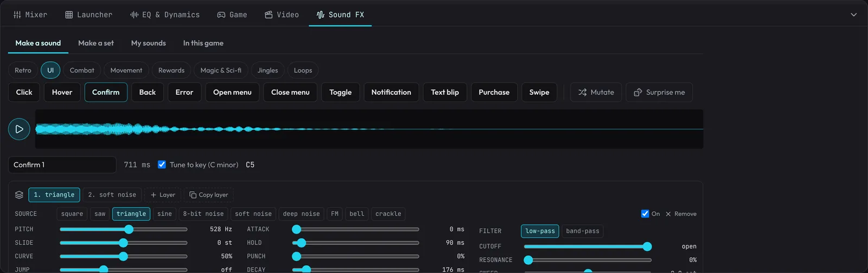Toggle Tune to key checkbox
This screenshot has height=273, width=868.
coord(162,165)
